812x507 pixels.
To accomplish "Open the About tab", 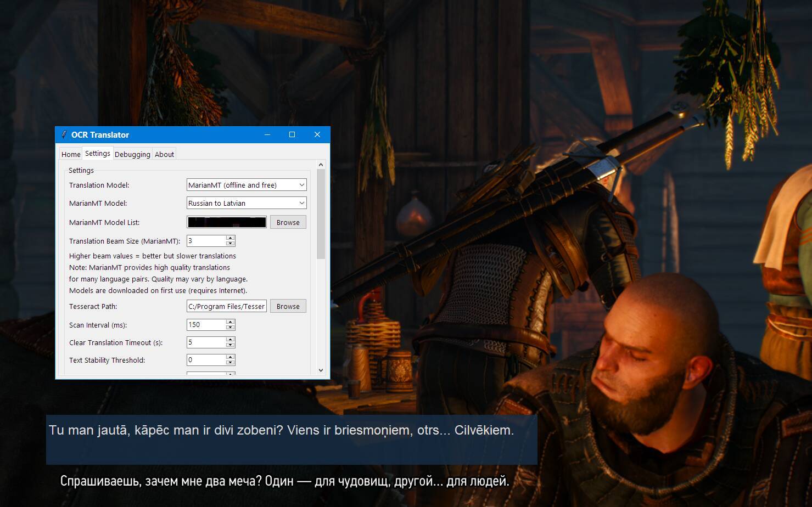I will (164, 154).
